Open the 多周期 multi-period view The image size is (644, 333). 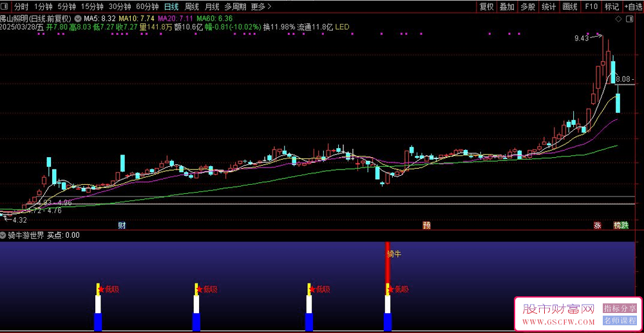(x=235, y=6)
